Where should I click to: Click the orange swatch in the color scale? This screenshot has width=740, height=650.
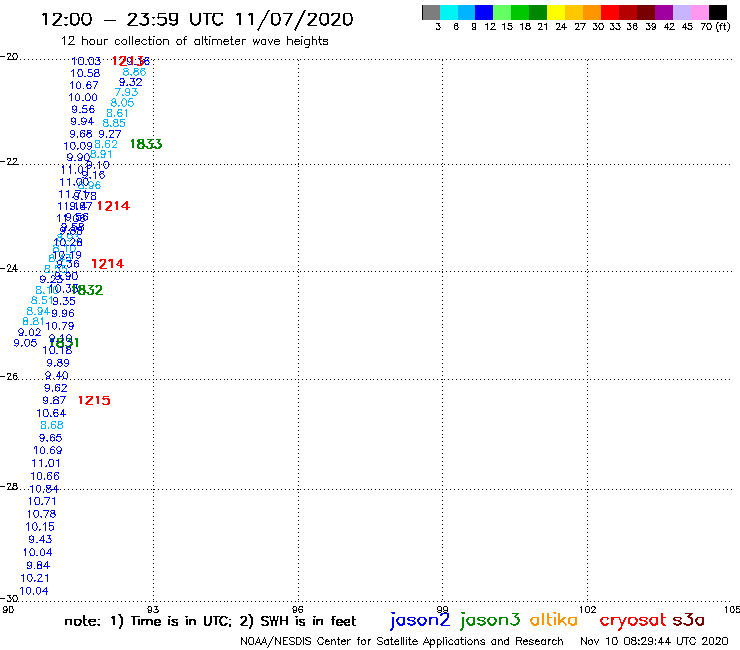click(x=592, y=12)
